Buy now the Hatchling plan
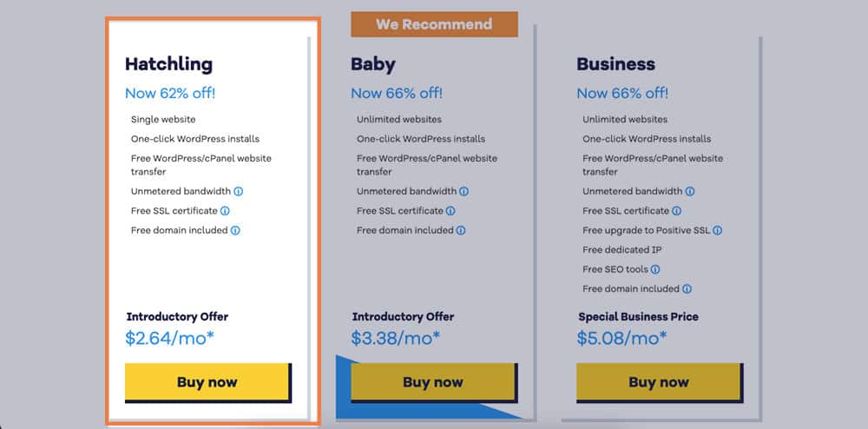 [207, 382]
